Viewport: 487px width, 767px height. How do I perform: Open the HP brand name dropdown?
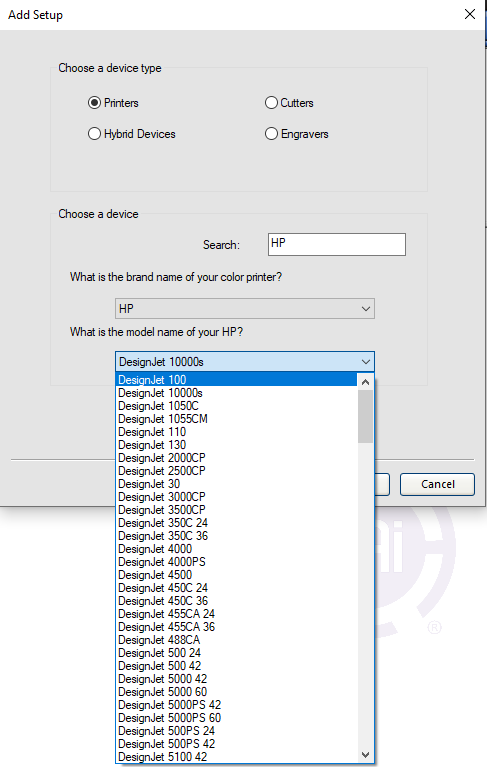[245, 309]
